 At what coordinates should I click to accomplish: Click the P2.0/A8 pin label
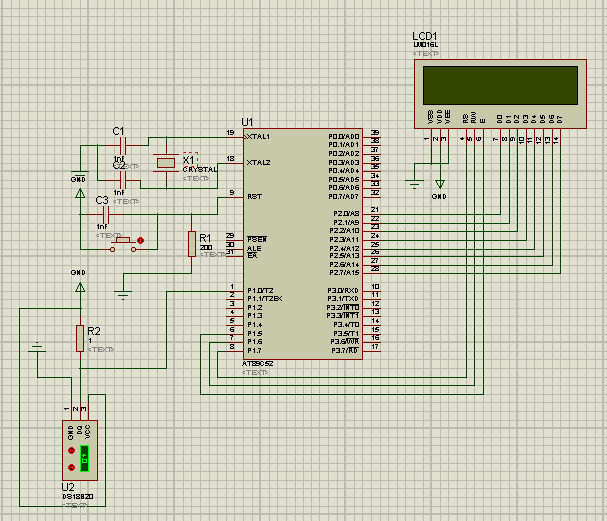point(346,214)
